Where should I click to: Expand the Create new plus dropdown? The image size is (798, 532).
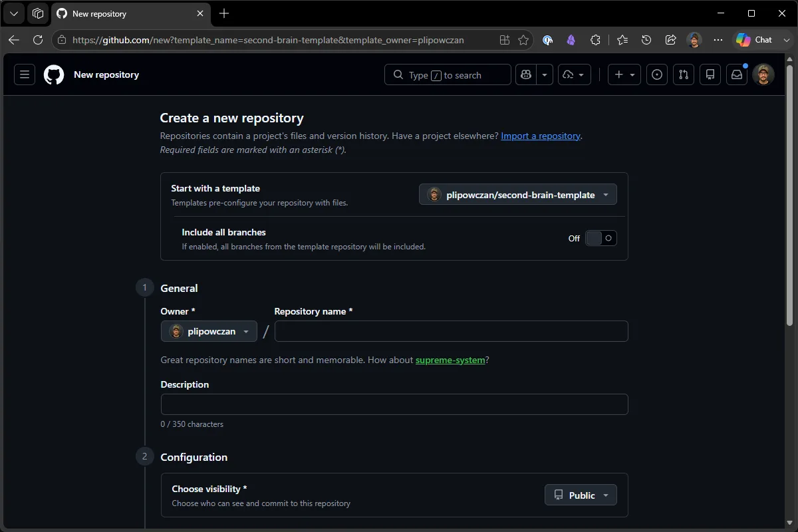(624, 75)
